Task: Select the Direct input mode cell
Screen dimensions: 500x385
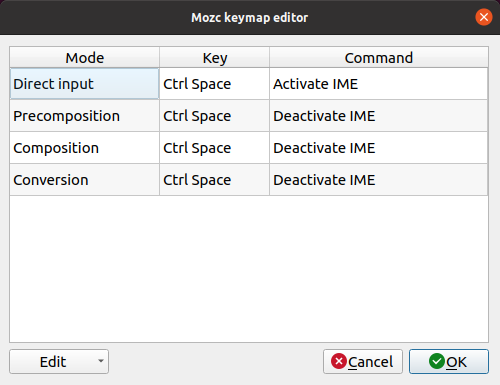Action: pos(85,84)
